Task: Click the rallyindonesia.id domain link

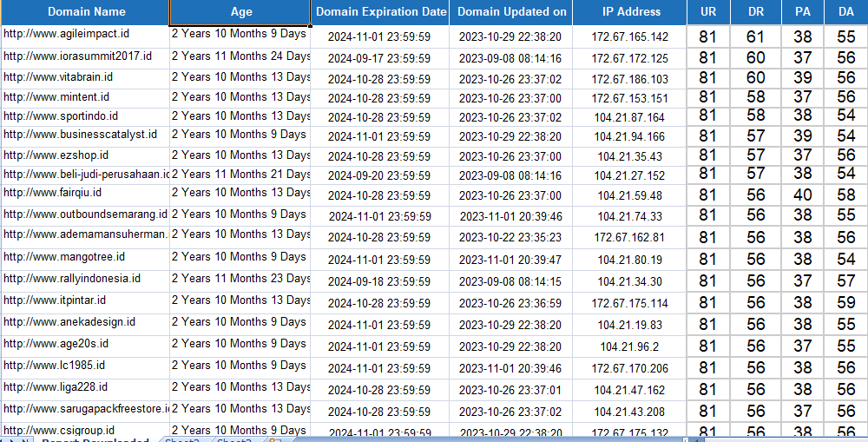Action: tap(72, 279)
